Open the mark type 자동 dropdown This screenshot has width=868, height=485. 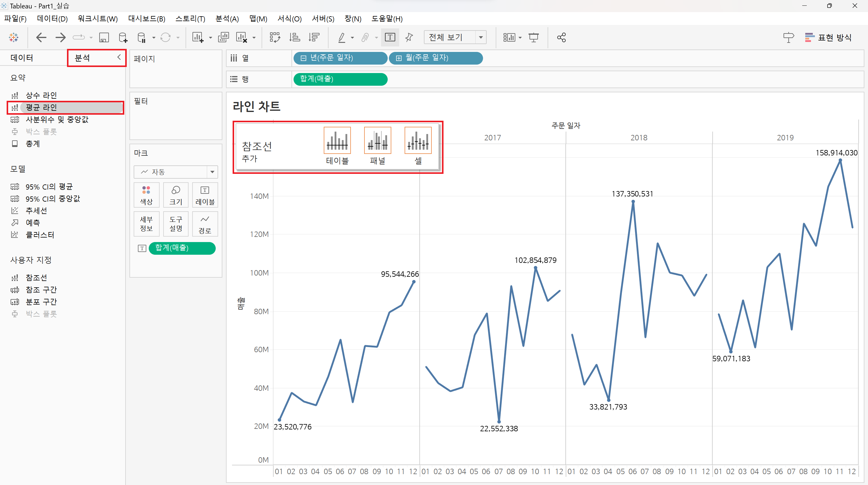click(x=212, y=172)
